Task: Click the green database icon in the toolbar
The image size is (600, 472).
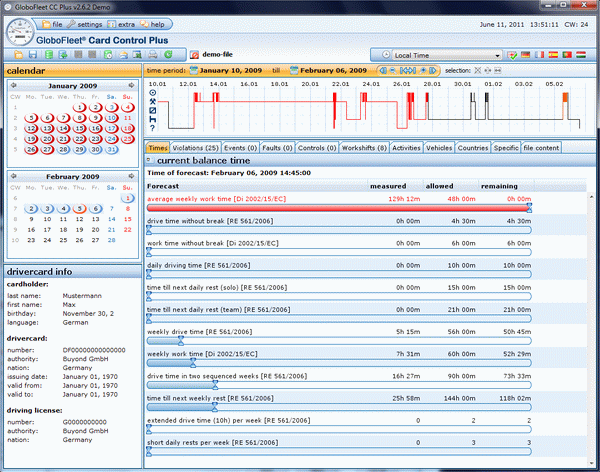Action: tap(49, 55)
